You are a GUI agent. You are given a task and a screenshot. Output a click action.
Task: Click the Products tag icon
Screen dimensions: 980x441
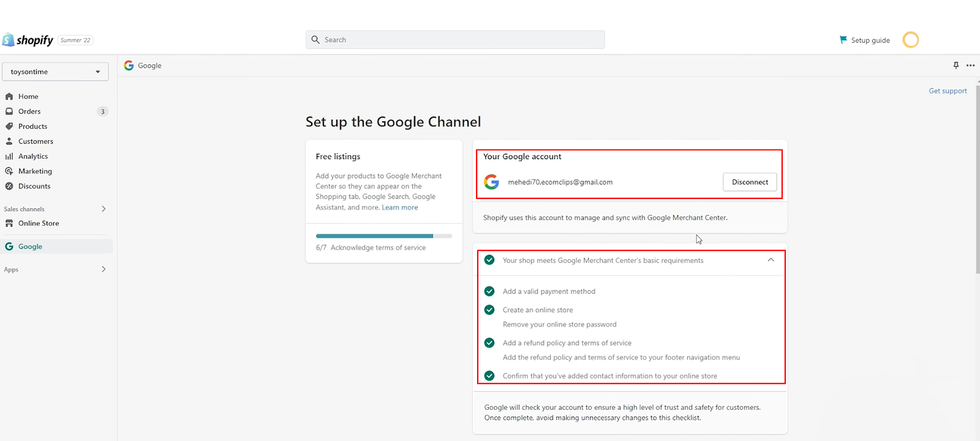tap(9, 126)
